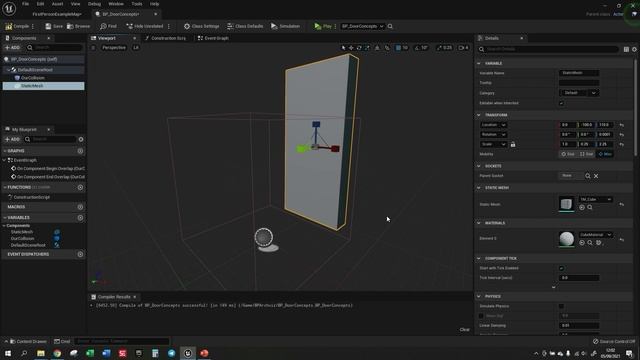Toggle grid snapping in viewport
Image resolution: width=640 pixels, height=360 pixels.
398,48
